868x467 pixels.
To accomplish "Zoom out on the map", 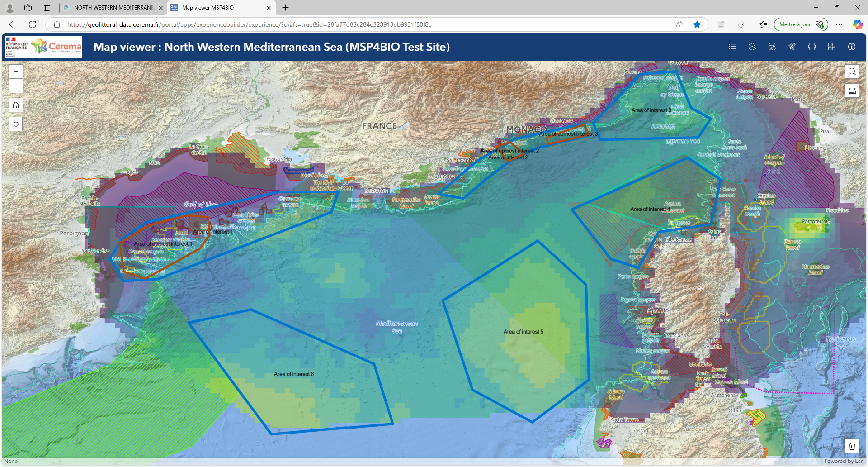I will (16, 86).
